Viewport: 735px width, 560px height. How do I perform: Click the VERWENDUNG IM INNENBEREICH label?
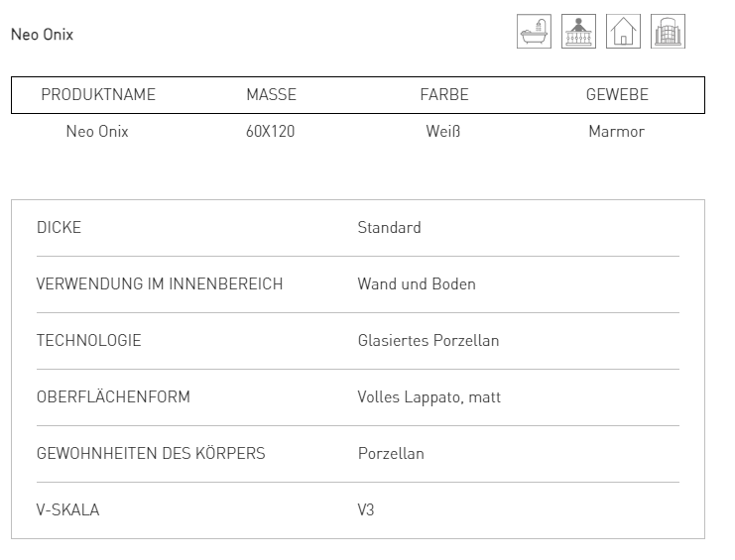click(x=160, y=284)
